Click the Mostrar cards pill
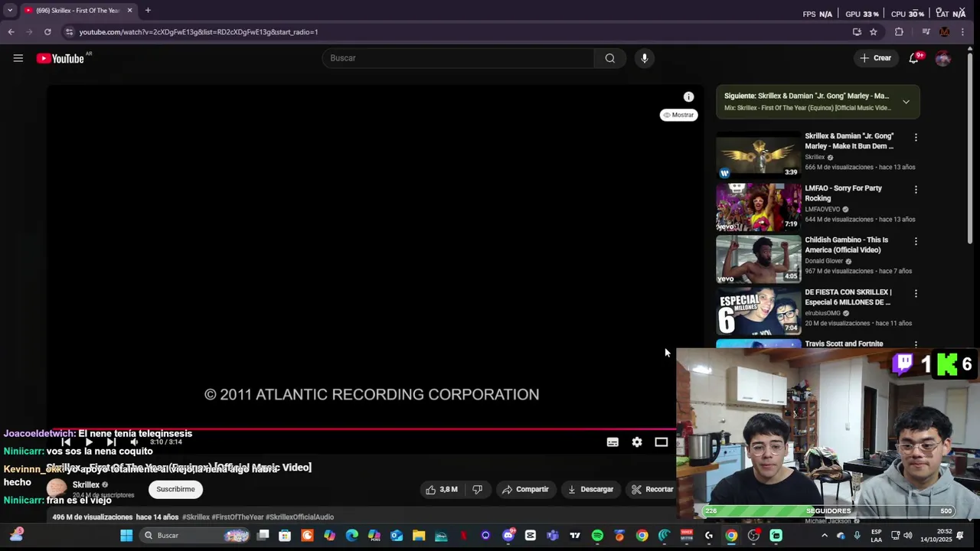The height and width of the screenshot is (551, 980). (x=678, y=115)
